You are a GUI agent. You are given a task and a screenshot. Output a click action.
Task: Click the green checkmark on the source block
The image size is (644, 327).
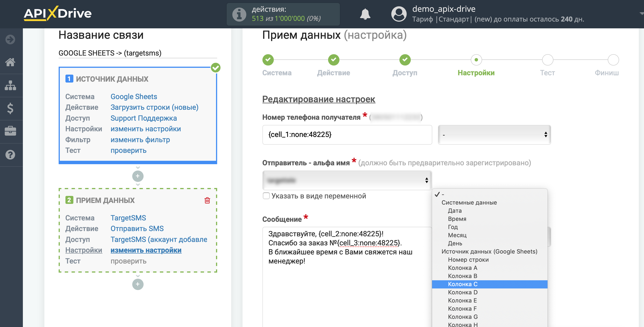[216, 68]
